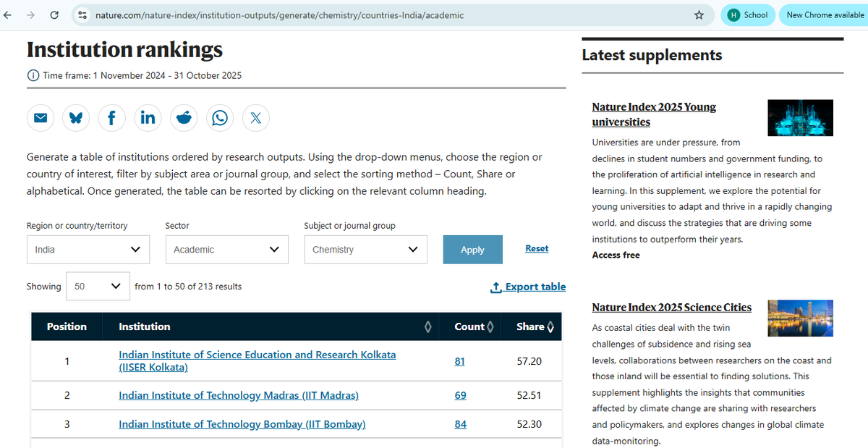Click count 69 for IIT Madras
The height and width of the screenshot is (448, 868).
click(460, 395)
